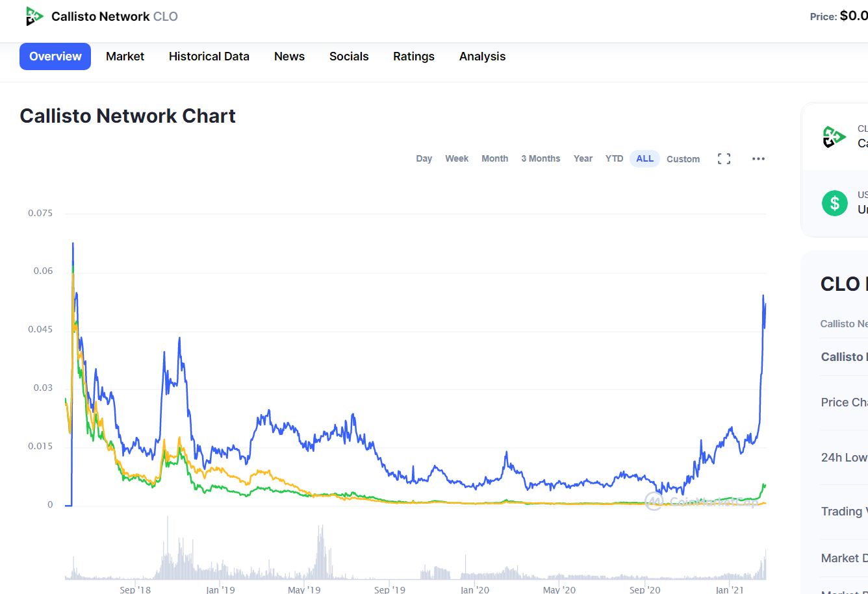868x594 pixels.
Task: Click the Jan '19 x-axis label
Action: (x=220, y=589)
